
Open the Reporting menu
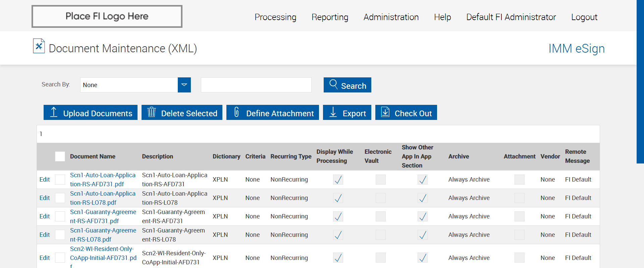point(330,17)
